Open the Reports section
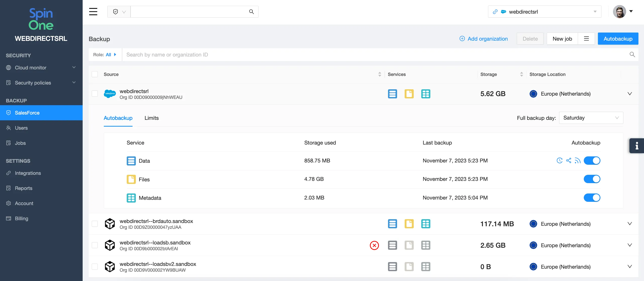The height and width of the screenshot is (281, 644). [23, 188]
